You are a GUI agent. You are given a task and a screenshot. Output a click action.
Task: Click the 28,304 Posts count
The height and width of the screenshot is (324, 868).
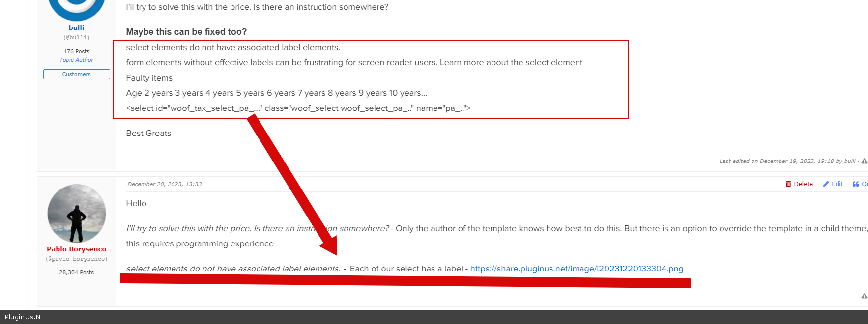point(76,272)
